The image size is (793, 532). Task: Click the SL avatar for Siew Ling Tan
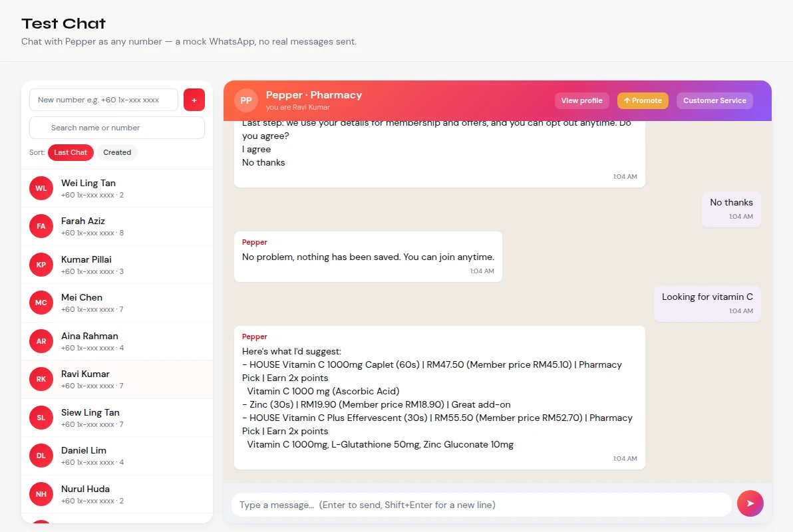41,417
